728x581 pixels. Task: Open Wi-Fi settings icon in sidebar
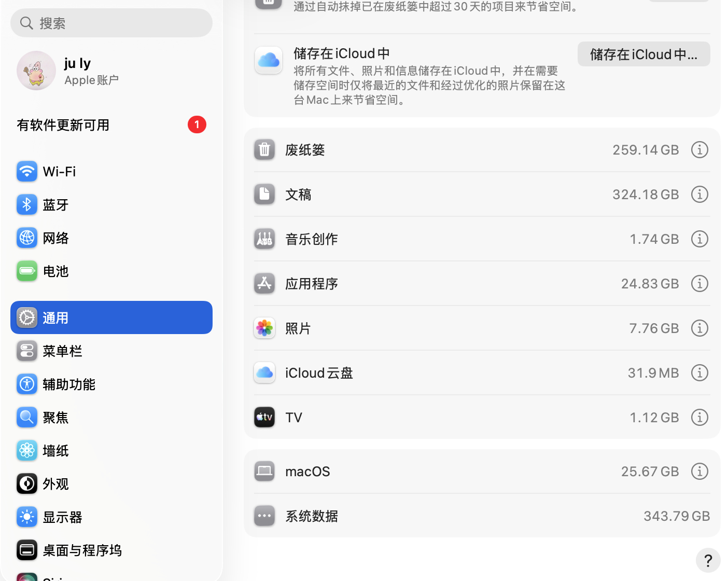point(27,171)
